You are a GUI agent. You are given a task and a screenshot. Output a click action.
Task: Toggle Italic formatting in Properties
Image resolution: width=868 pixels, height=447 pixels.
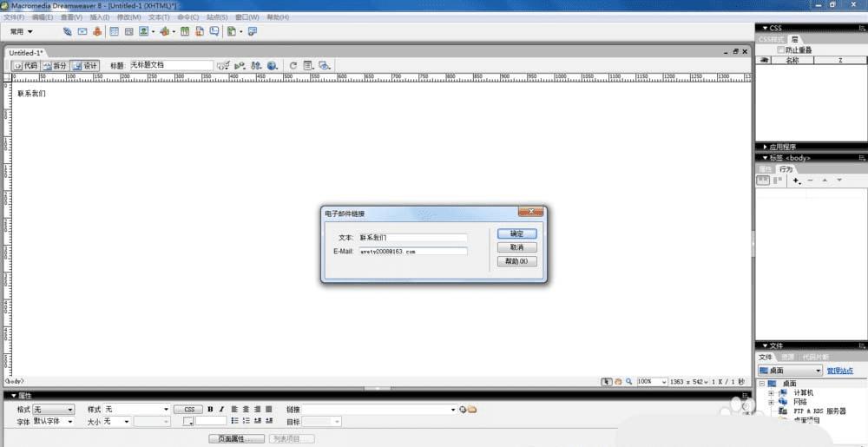point(221,410)
